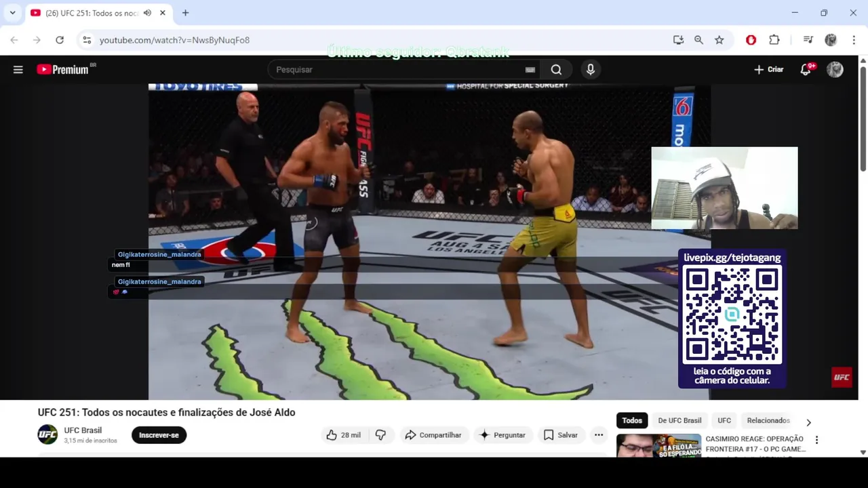Click the 3,15 mi de inscritos text
868x488 pixels.
tap(90, 441)
